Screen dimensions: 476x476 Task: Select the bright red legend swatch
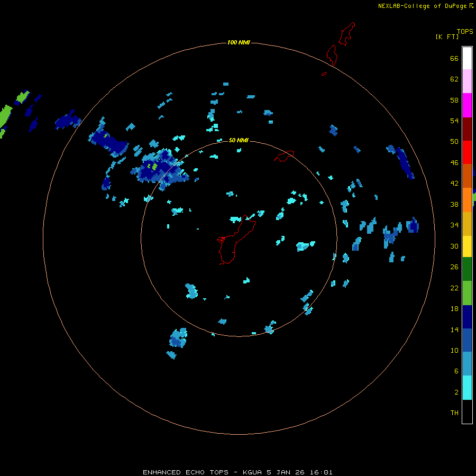tap(467, 152)
